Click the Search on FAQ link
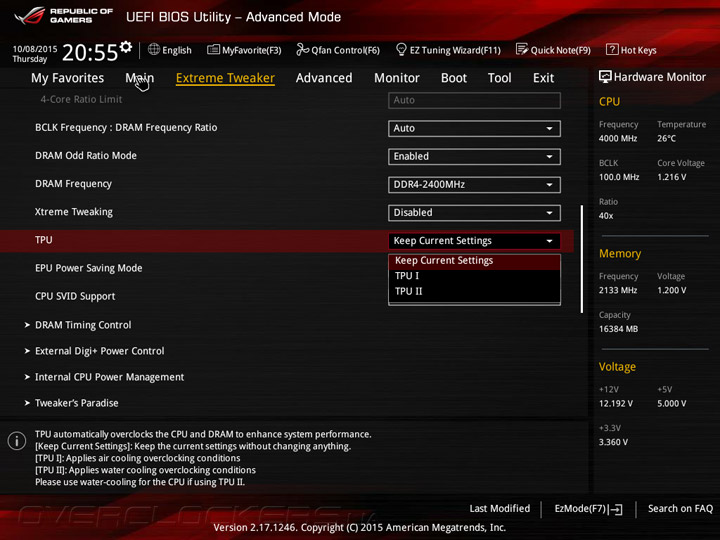Image resolution: width=720 pixels, height=540 pixels. pyautogui.click(x=680, y=509)
